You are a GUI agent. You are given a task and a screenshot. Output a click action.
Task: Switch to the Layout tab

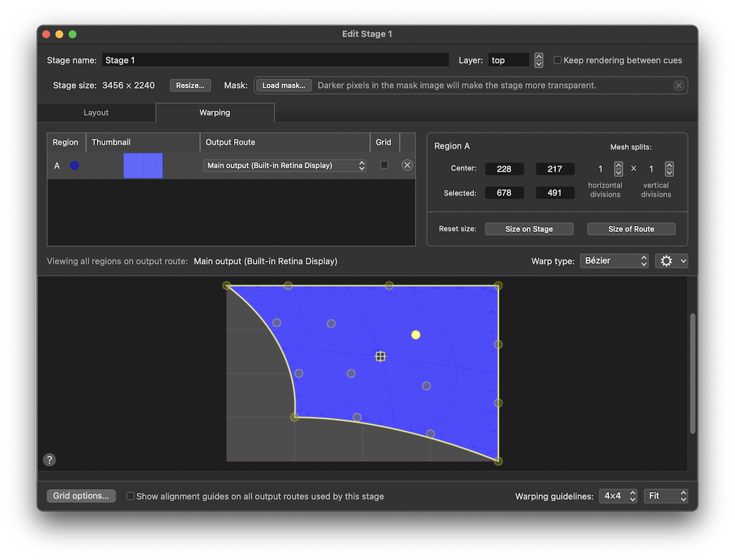96,113
